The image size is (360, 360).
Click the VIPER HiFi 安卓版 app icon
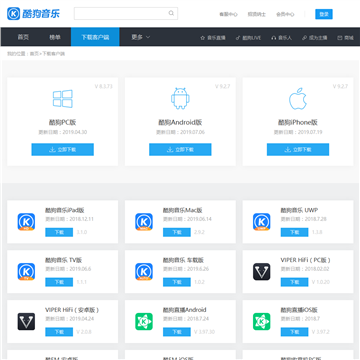(x=26, y=321)
